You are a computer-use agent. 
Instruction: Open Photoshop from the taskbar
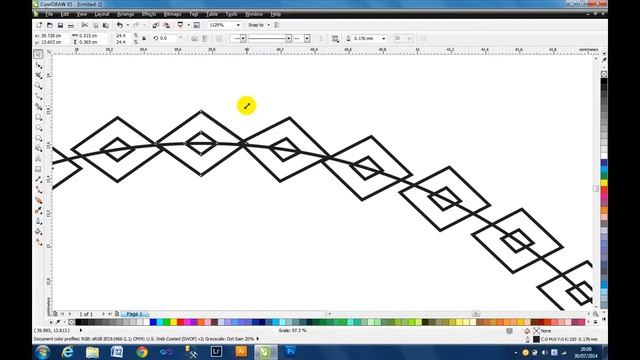click(x=290, y=351)
